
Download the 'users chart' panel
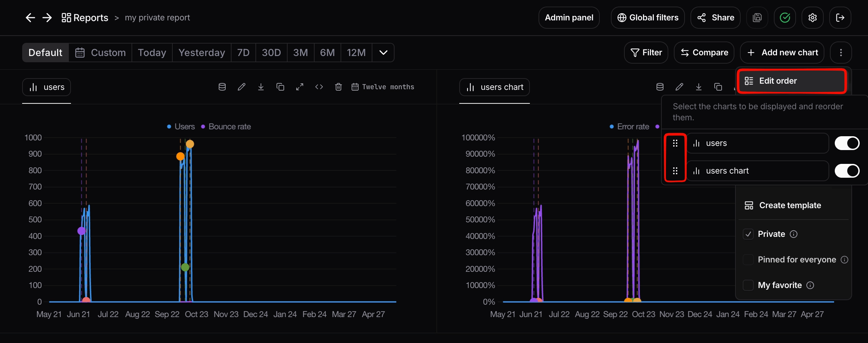point(699,87)
